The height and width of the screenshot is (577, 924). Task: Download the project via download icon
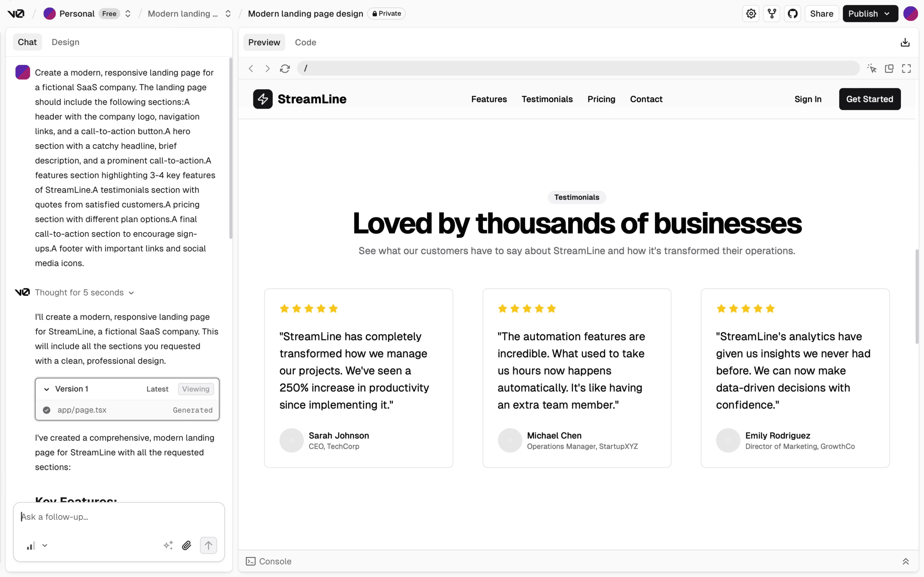coord(905,42)
